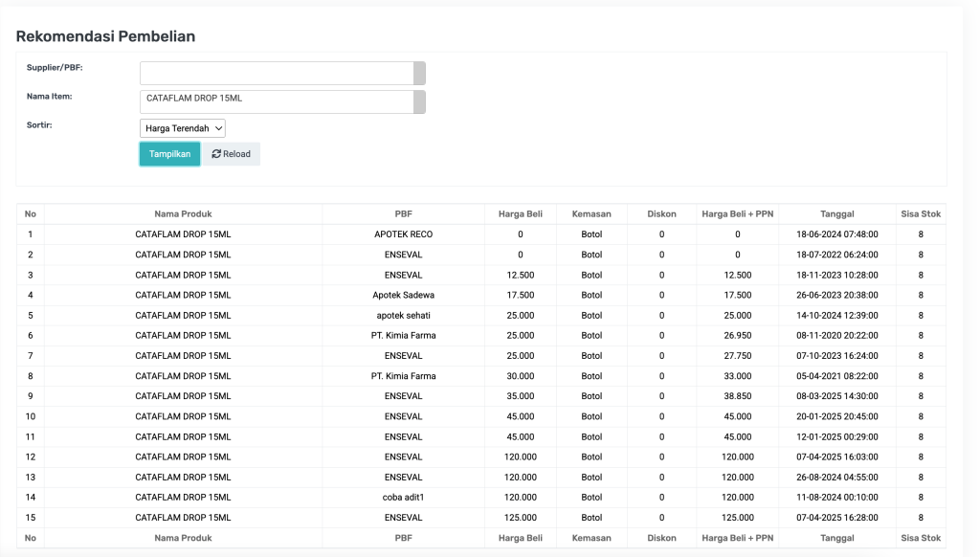980x557 pixels.
Task: Click the reload icon in the Reload button
Action: [216, 154]
